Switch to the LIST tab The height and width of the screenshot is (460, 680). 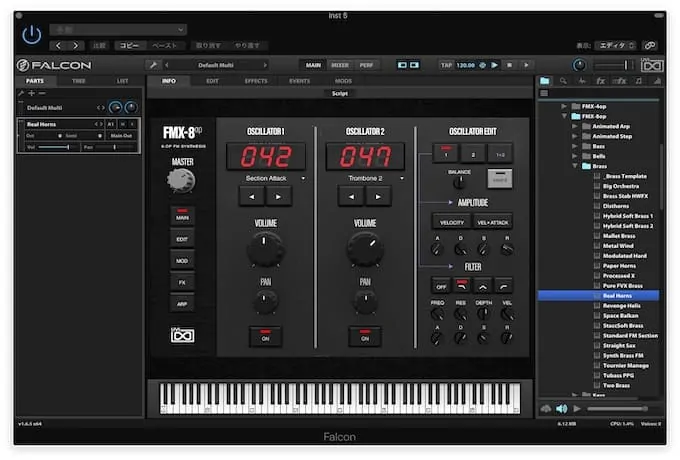122,81
